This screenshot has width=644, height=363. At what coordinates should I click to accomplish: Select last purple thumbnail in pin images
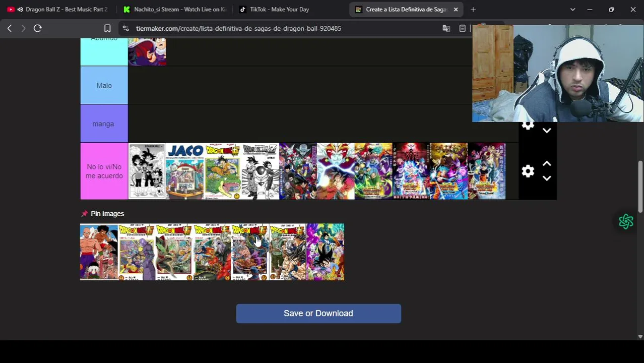326,252
